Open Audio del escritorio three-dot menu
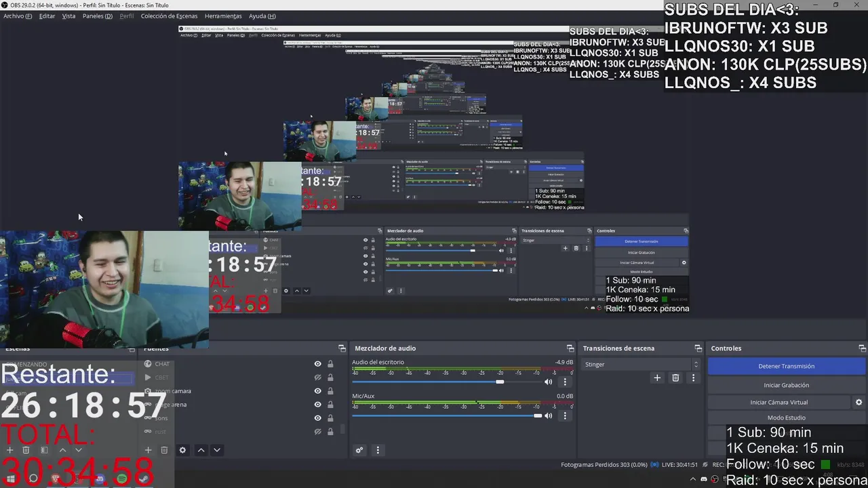Image resolution: width=868 pixels, height=488 pixels. coord(565,382)
